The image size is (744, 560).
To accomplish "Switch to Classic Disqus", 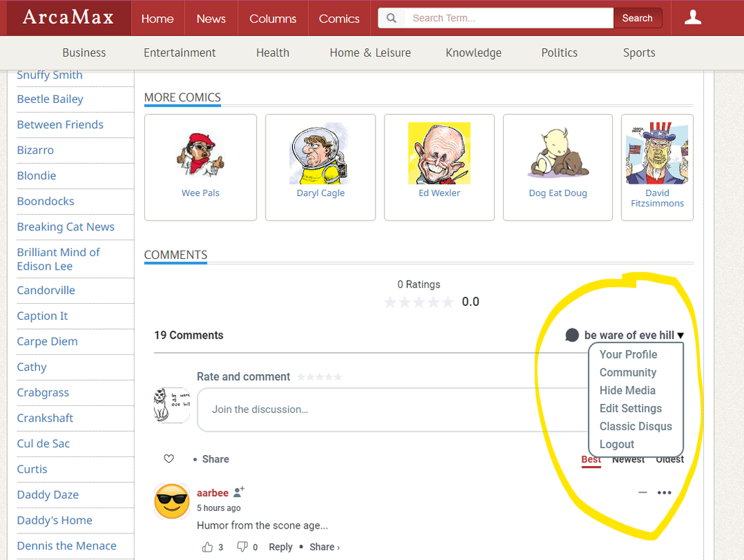I will pos(636,427).
